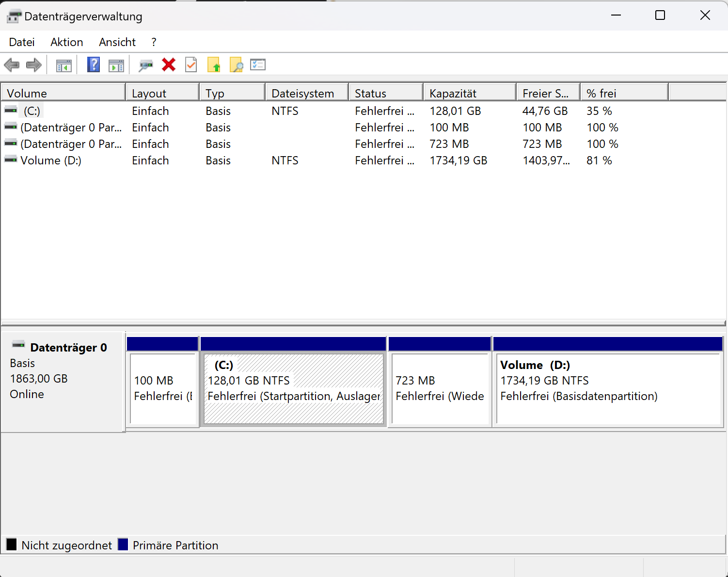Select the 723 MB Datenträger 0 partition row
Viewport: 728px width, 577px height.
click(364, 144)
